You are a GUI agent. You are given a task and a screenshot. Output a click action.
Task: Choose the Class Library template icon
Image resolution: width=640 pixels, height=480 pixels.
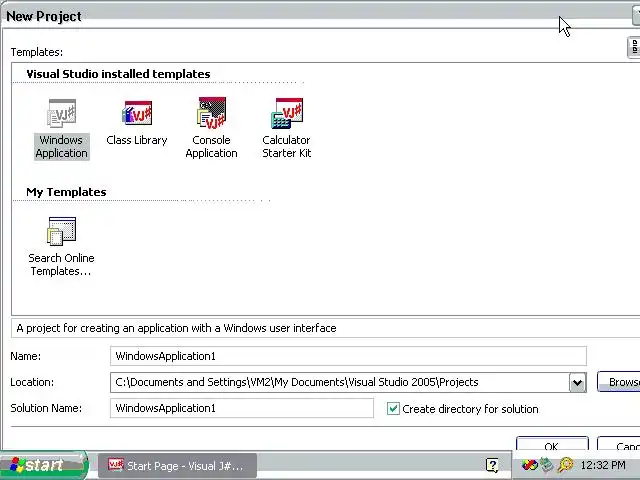[x=137, y=113]
